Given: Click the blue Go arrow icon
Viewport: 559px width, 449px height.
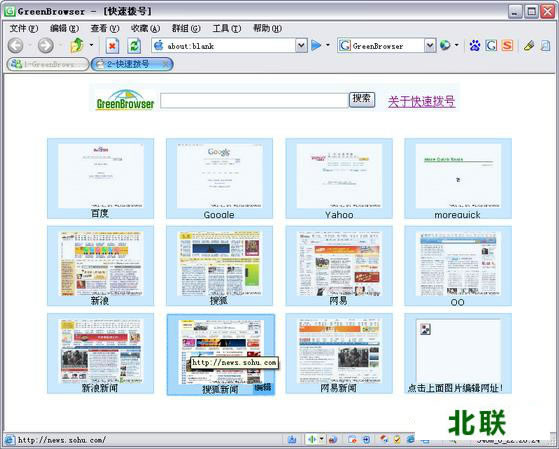Looking at the screenshot, I should (x=316, y=46).
